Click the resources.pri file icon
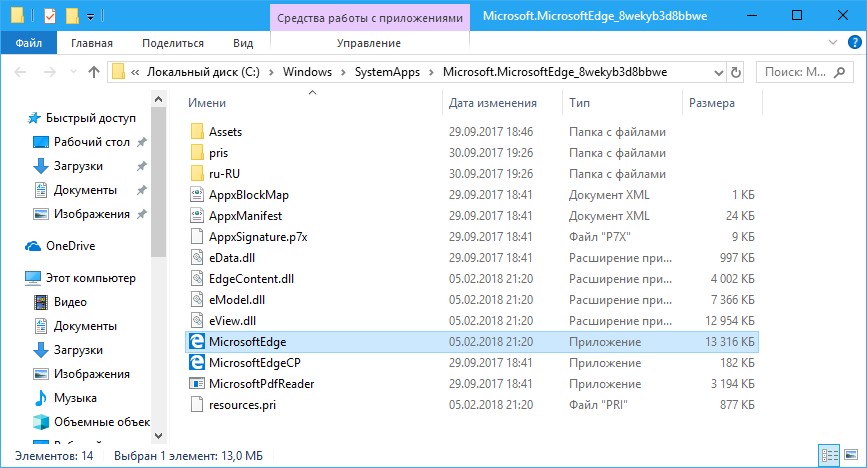 coord(197,405)
